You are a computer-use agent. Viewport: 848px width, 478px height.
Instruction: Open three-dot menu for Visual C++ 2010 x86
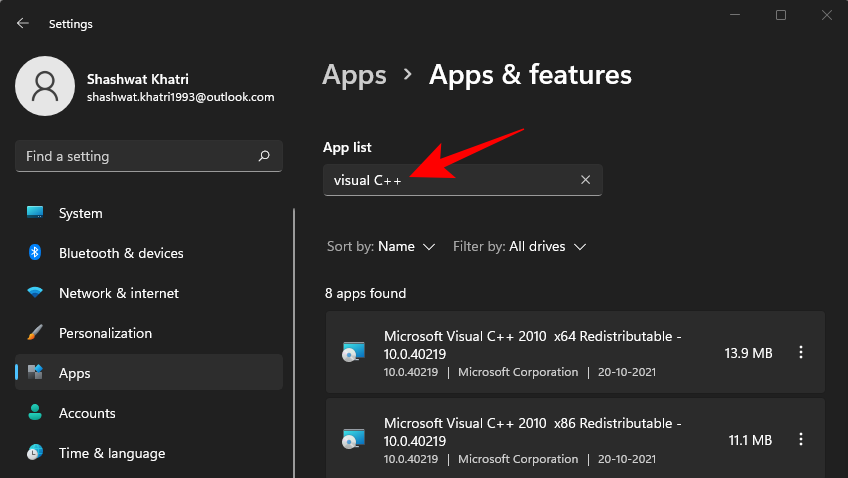[800, 440]
